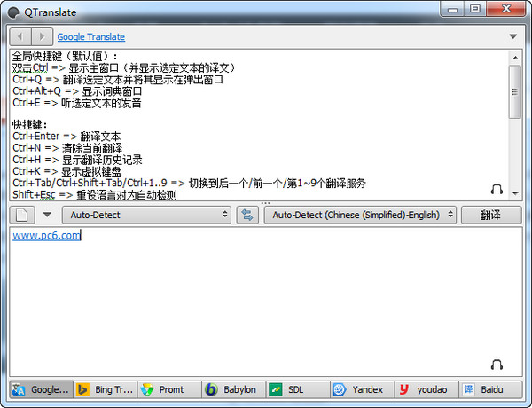Click the source text scrollbar up arrow
The width and height of the screenshot is (532, 408).
tap(515, 58)
